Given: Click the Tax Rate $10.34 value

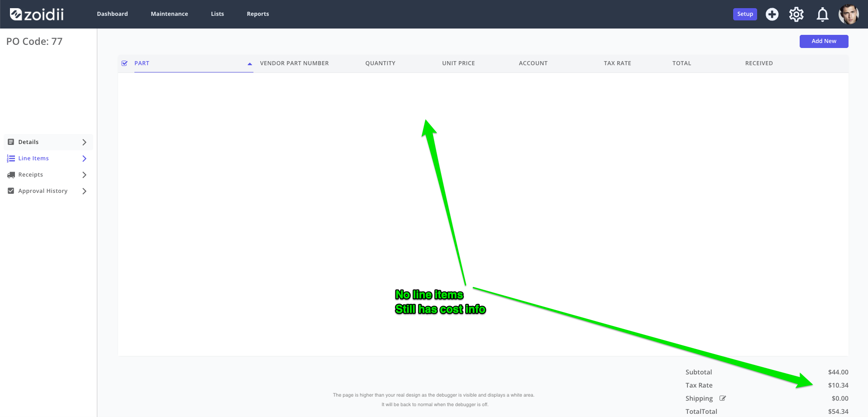Looking at the screenshot, I should click(x=838, y=385).
